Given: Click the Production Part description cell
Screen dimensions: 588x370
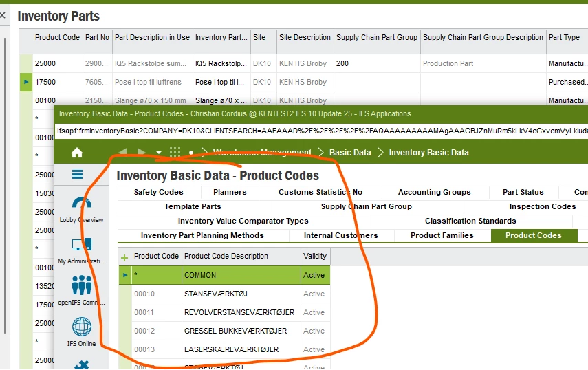Looking at the screenshot, I should (483, 63).
